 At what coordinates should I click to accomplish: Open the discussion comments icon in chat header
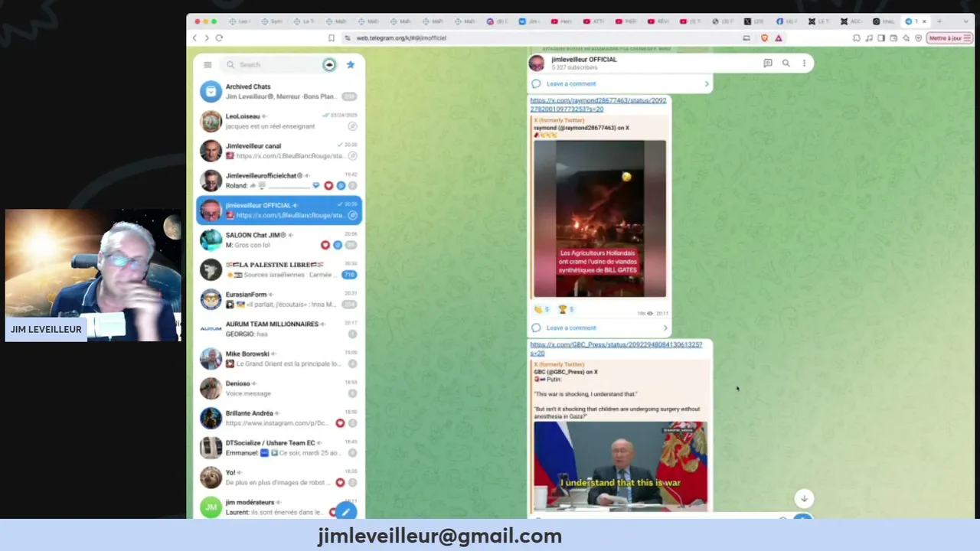(768, 64)
